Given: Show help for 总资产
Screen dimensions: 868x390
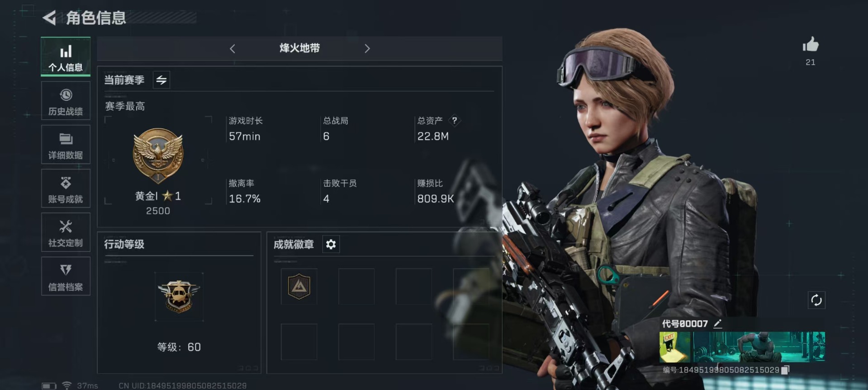Looking at the screenshot, I should point(455,120).
